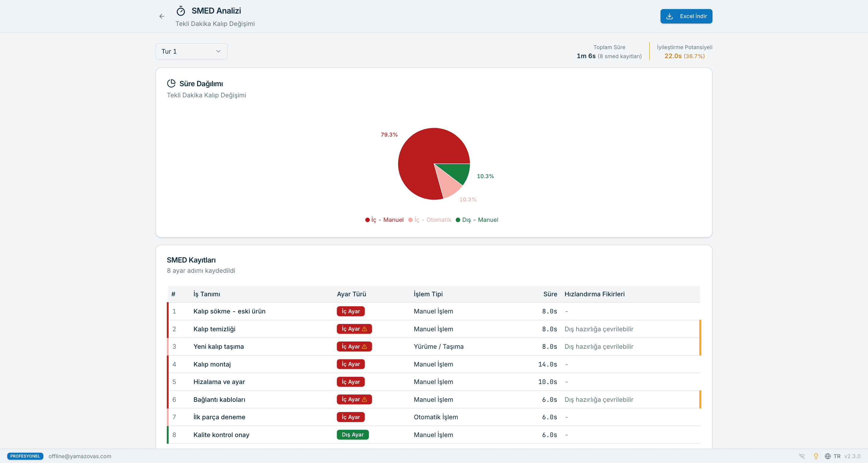Screen dimensions: 868x463
Task: Select the 'Kalıp temizliği' job name
Action: 214,329
